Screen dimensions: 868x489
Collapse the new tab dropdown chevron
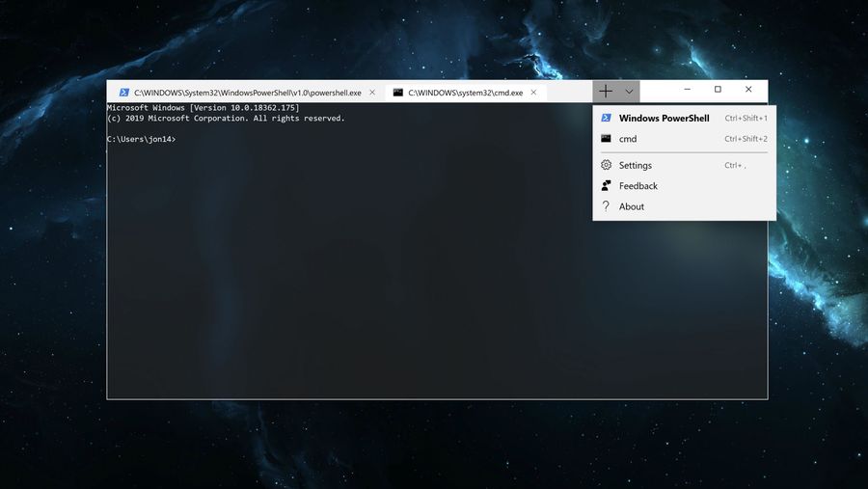click(x=629, y=92)
